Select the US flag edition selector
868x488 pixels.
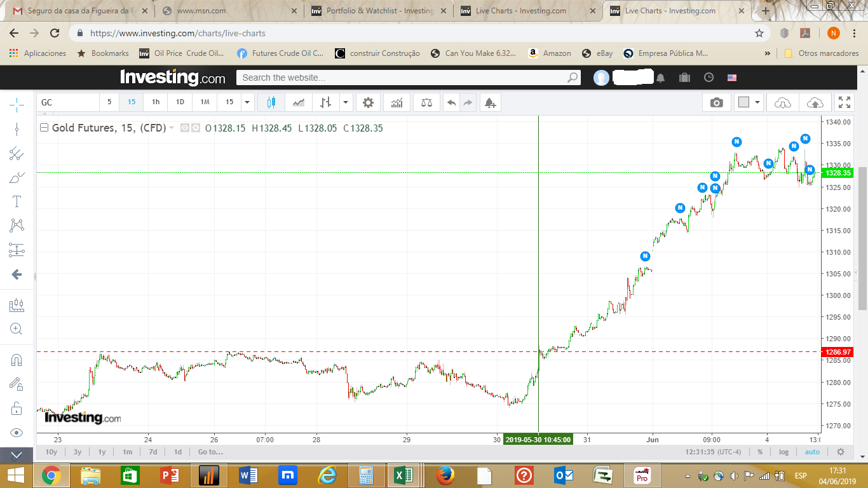point(732,78)
